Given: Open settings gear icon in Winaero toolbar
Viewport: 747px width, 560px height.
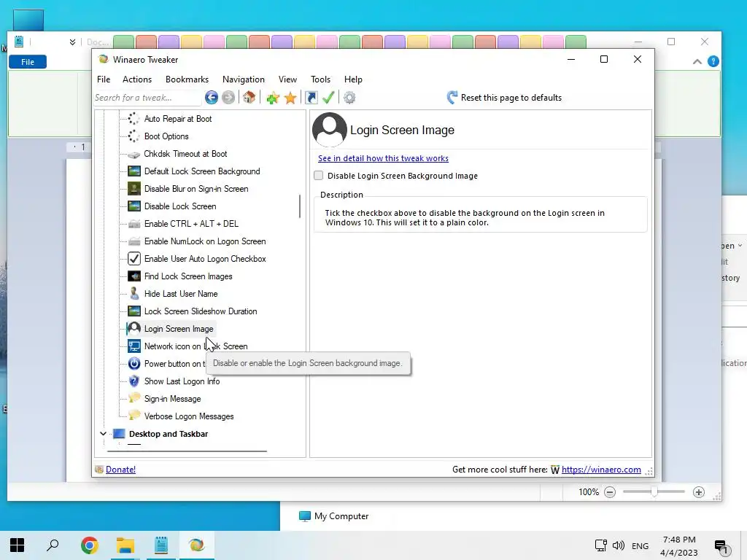Looking at the screenshot, I should [x=349, y=98].
